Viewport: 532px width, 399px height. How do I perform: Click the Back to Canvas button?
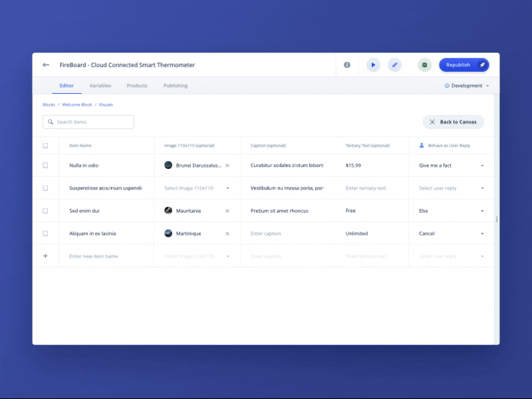(454, 122)
